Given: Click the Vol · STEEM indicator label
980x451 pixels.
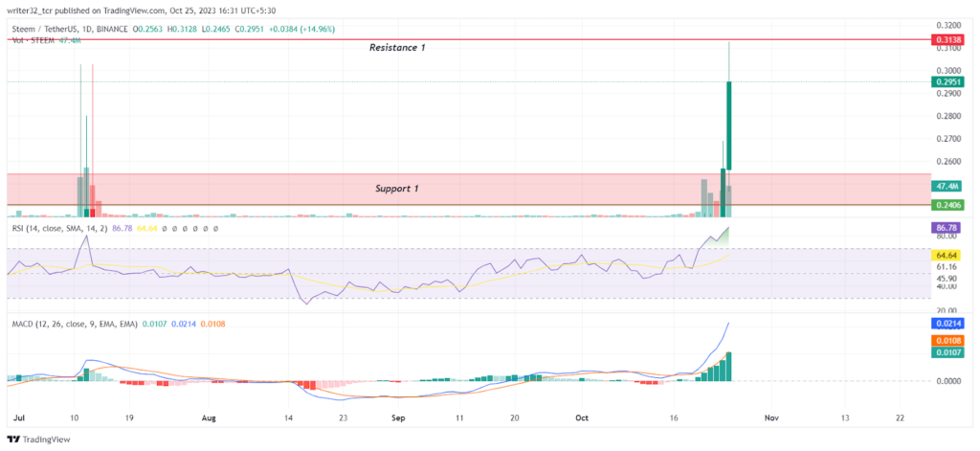Looking at the screenshot, I should [x=33, y=40].
